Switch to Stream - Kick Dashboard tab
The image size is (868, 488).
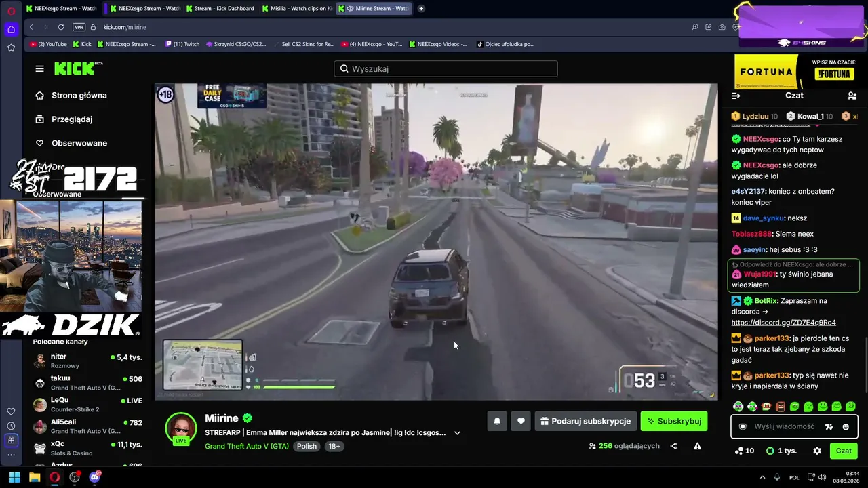[220, 9]
